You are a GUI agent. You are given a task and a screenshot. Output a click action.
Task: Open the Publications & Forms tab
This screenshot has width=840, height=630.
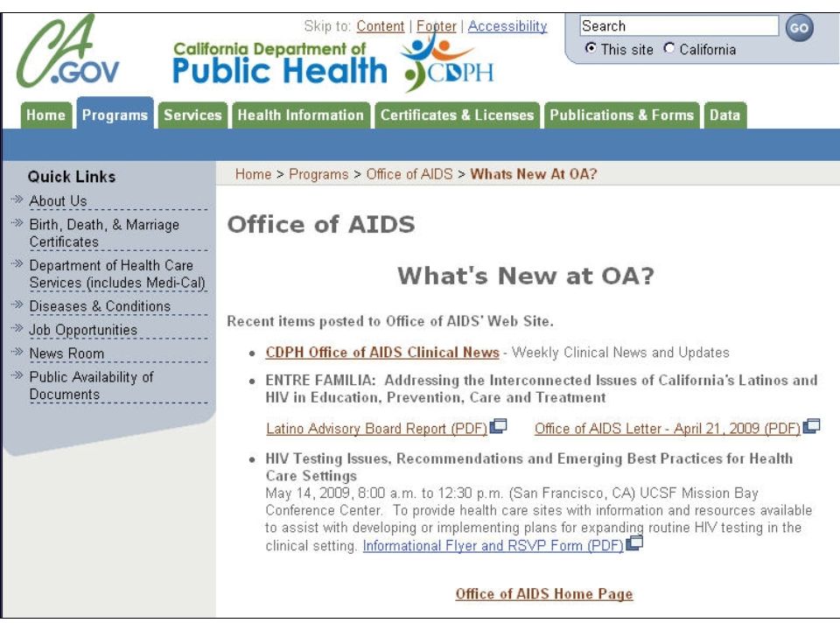pos(621,115)
